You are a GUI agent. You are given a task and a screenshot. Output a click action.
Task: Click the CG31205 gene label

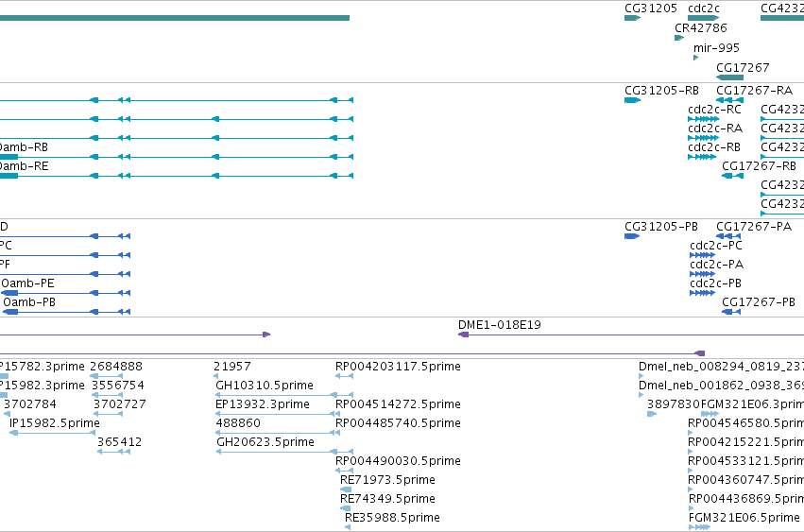pos(651,9)
